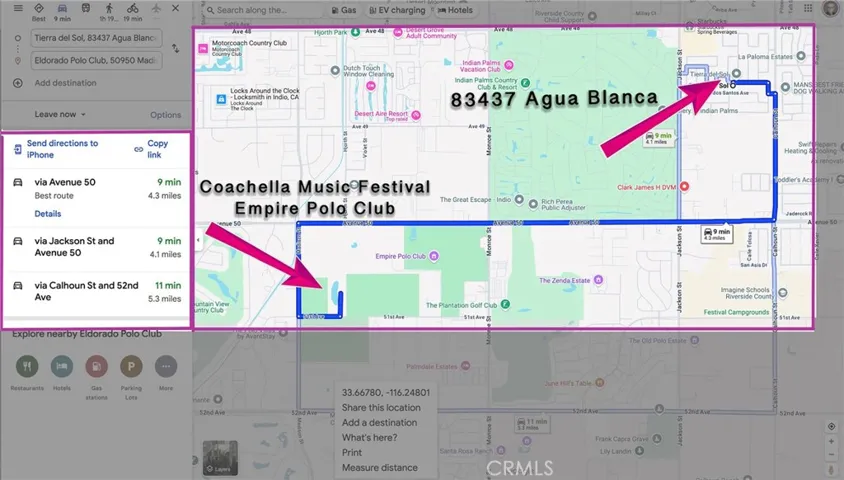
Task: Open Rich Perea Public Adjuster marker
Action: point(533,204)
